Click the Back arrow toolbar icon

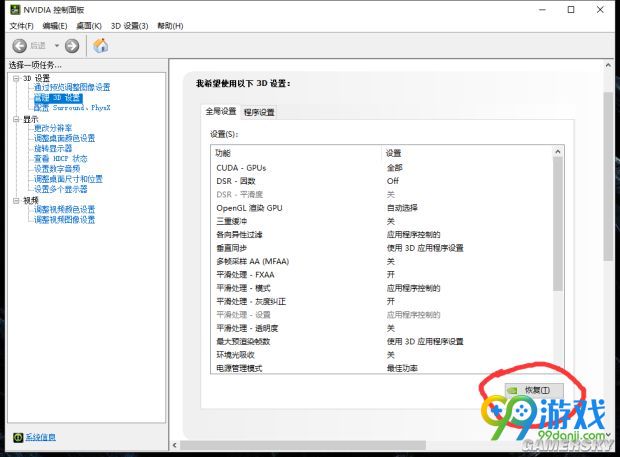coord(20,46)
